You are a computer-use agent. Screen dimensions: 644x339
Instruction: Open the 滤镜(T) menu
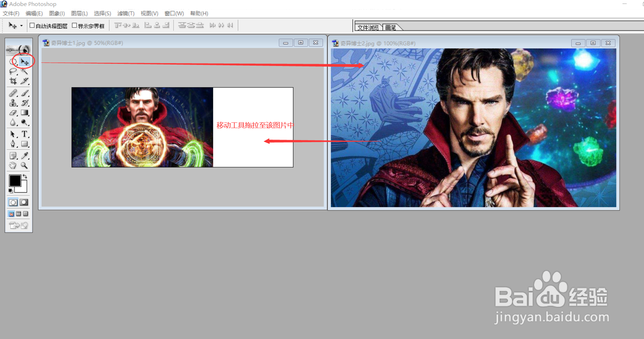(x=126, y=13)
